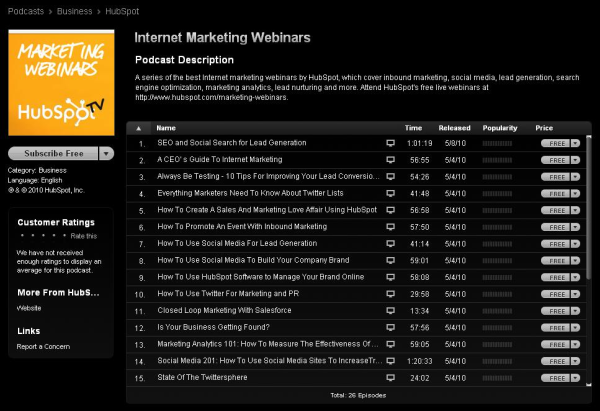This screenshot has height=411, width=600.
Task: Click video icon for Is Your Business Getting Found
Action: coord(391,327)
